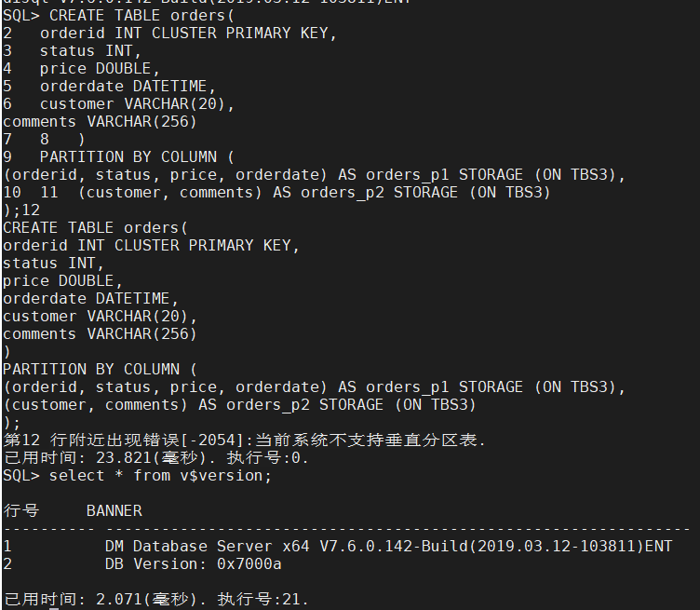Click the 行号 column header
This screenshot has width=700, height=610.
click(21, 510)
